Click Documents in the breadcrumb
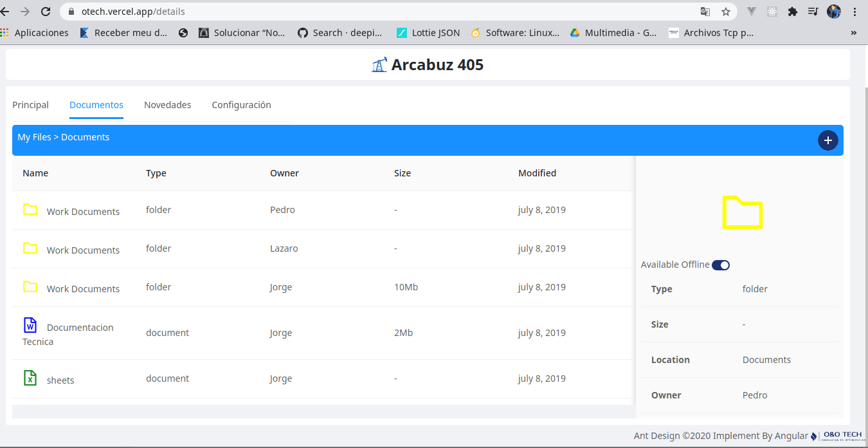The height and width of the screenshot is (448, 868). (86, 137)
